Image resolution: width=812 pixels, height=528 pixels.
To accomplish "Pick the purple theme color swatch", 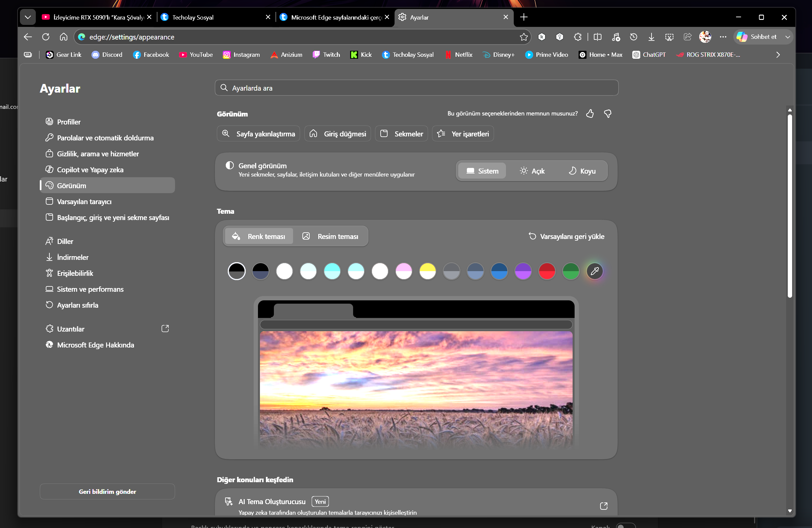I will [x=523, y=271].
